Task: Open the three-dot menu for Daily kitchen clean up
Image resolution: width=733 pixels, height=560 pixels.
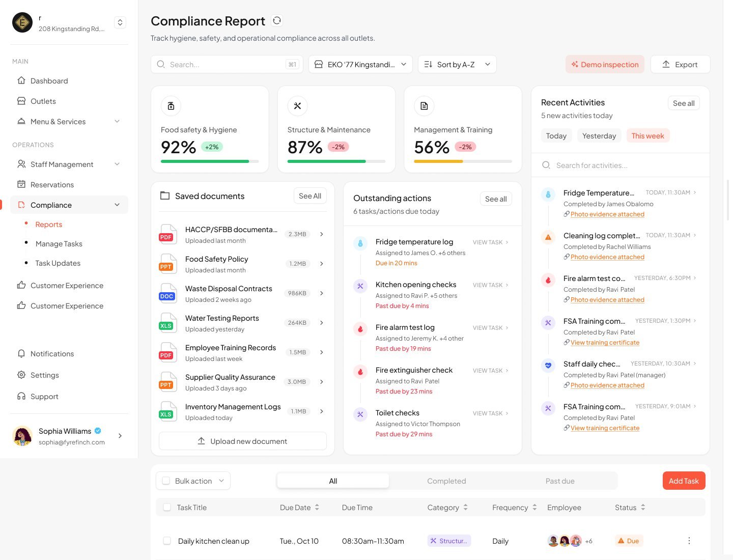Action: coord(689,541)
